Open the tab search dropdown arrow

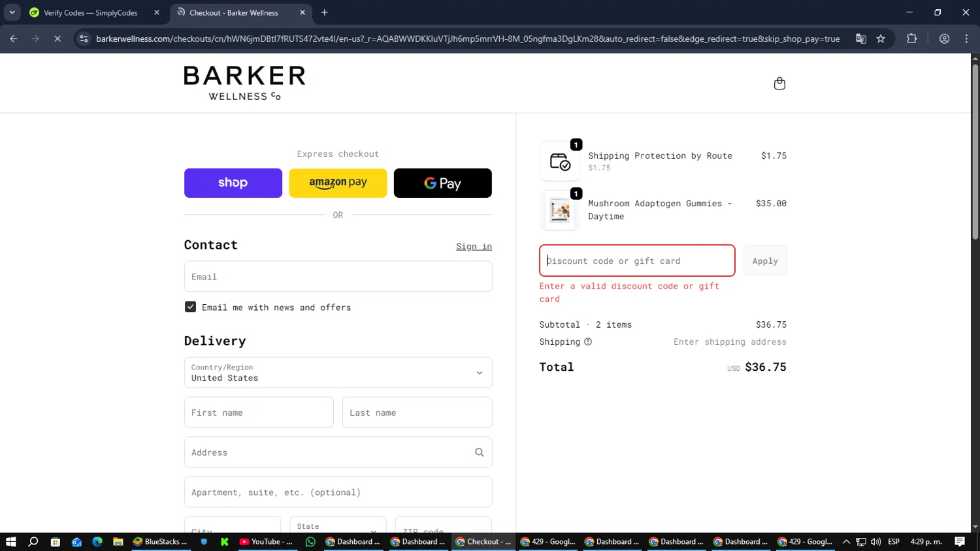[12, 12]
